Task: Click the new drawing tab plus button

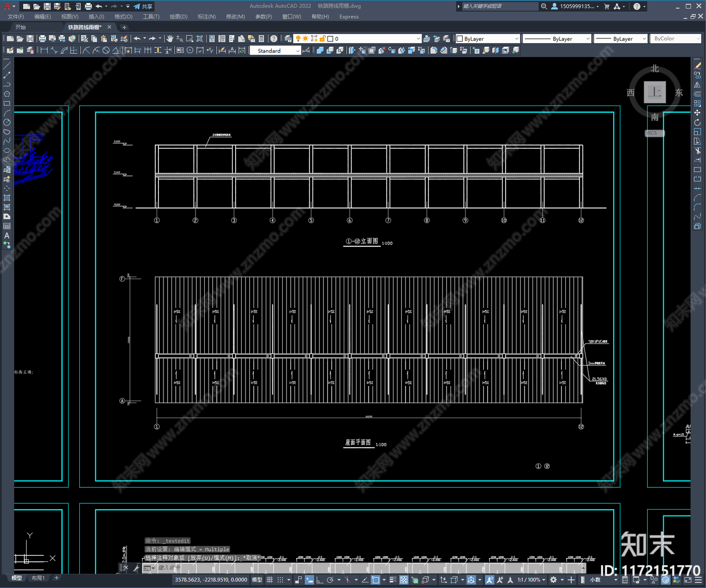Action: (124, 27)
